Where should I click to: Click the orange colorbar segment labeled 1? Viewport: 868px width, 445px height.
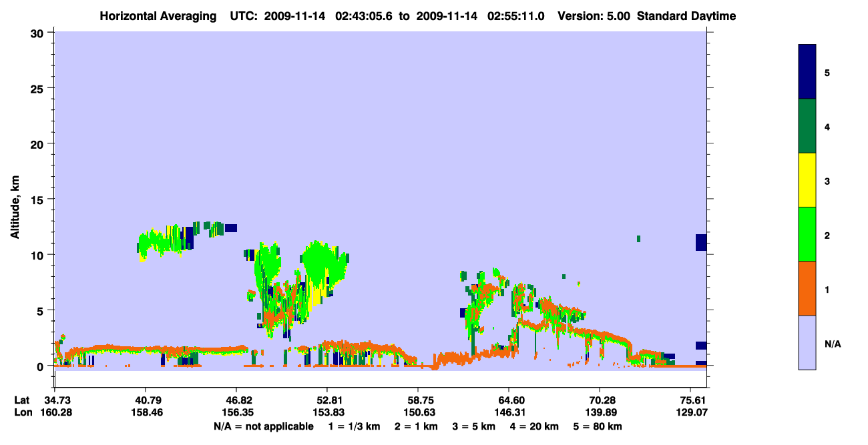tap(807, 288)
